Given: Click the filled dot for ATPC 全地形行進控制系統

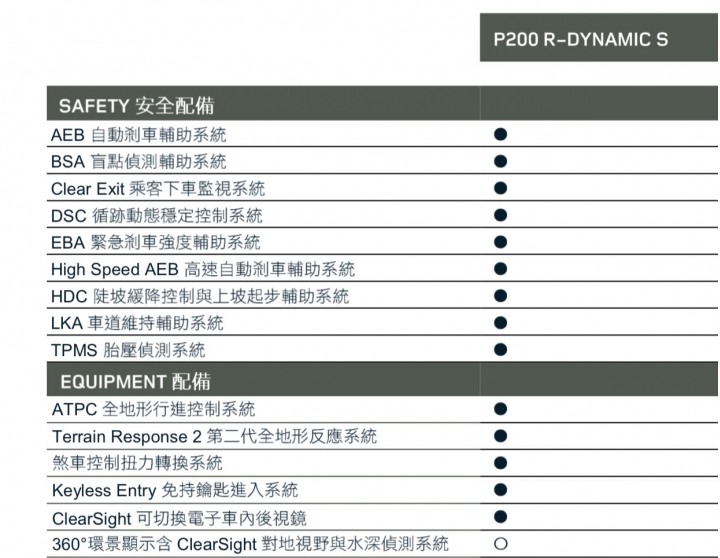Looking at the screenshot, I should (501, 409).
